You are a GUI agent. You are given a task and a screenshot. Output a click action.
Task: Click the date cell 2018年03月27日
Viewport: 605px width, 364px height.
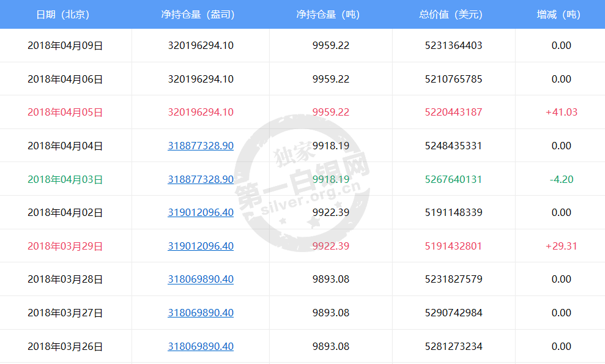click(65, 313)
